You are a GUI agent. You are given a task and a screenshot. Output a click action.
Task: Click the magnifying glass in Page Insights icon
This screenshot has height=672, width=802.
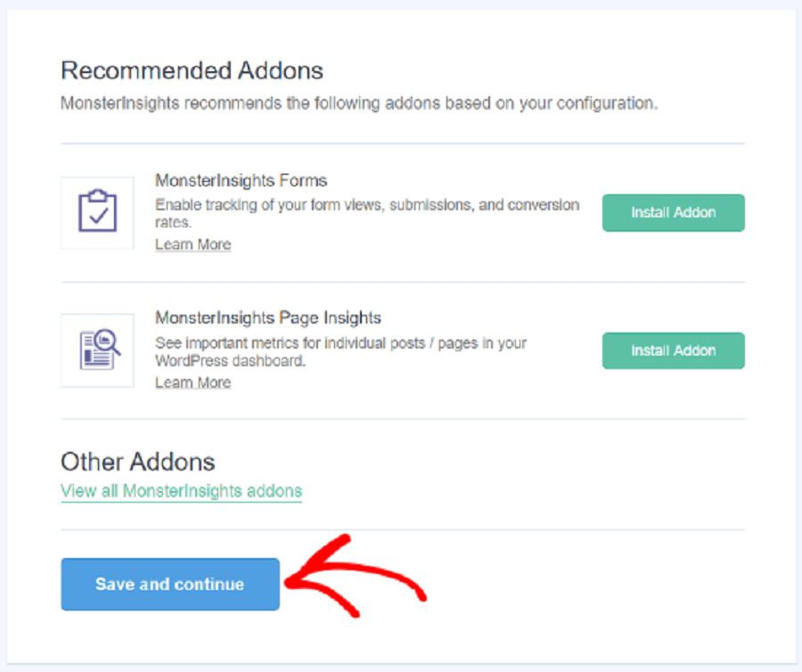108,341
